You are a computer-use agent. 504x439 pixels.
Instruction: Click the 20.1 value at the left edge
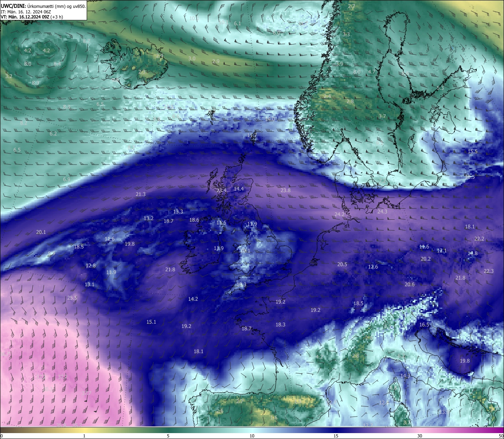click(41, 232)
